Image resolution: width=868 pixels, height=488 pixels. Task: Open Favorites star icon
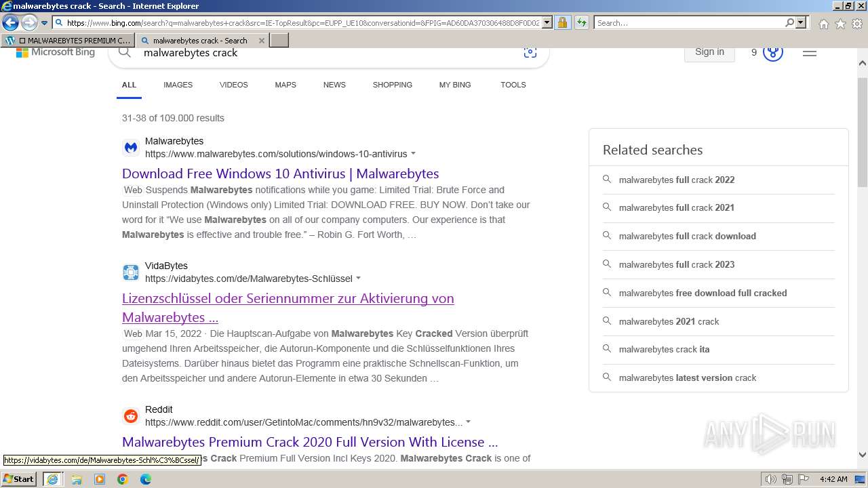[x=840, y=24]
